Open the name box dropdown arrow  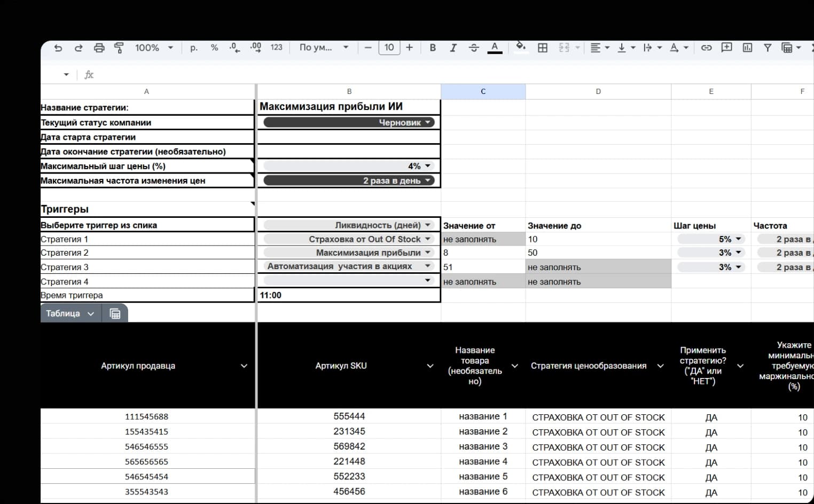click(x=66, y=75)
